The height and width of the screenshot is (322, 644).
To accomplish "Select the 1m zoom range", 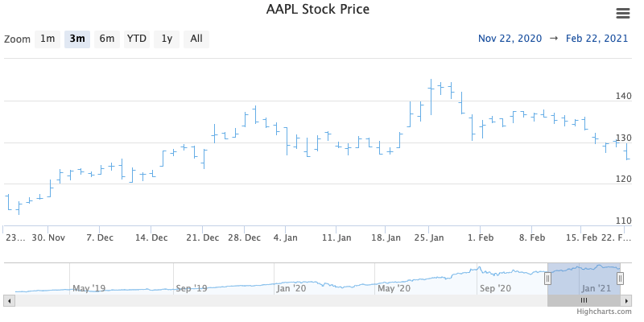I will (x=47, y=39).
